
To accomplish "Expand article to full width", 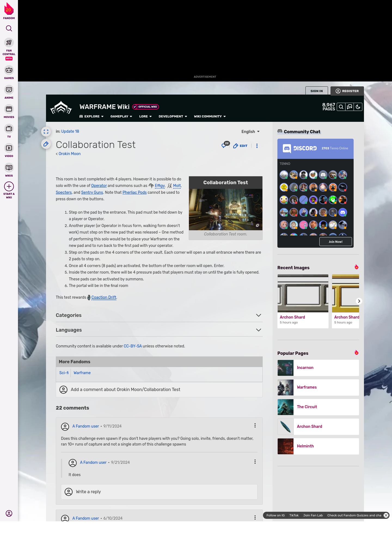I will pyautogui.click(x=46, y=132).
